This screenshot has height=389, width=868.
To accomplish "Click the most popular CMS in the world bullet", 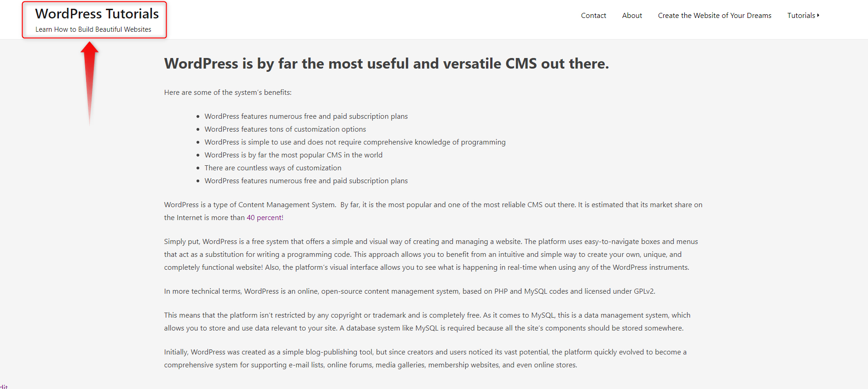I will tap(294, 155).
